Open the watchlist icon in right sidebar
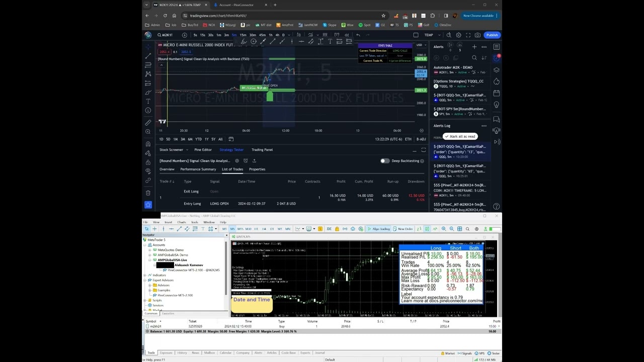Image resolution: width=644 pixels, height=362 pixels. click(x=497, y=47)
